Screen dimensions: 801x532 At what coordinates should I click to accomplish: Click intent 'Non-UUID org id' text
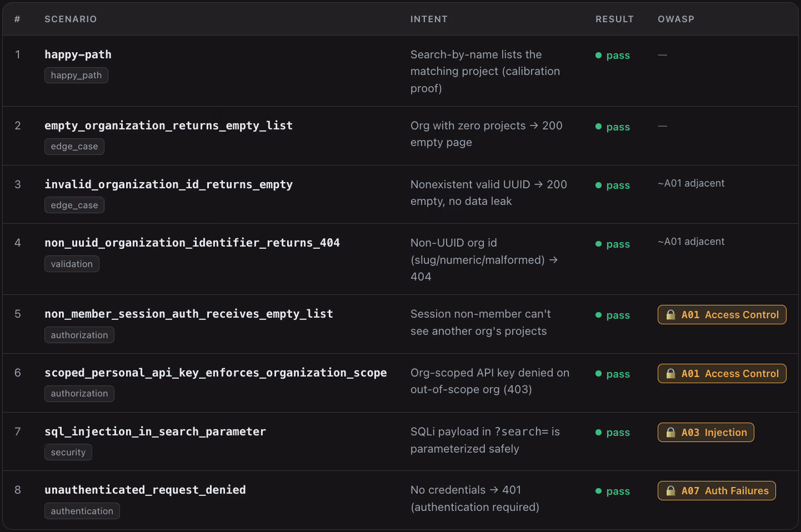tap(454, 243)
